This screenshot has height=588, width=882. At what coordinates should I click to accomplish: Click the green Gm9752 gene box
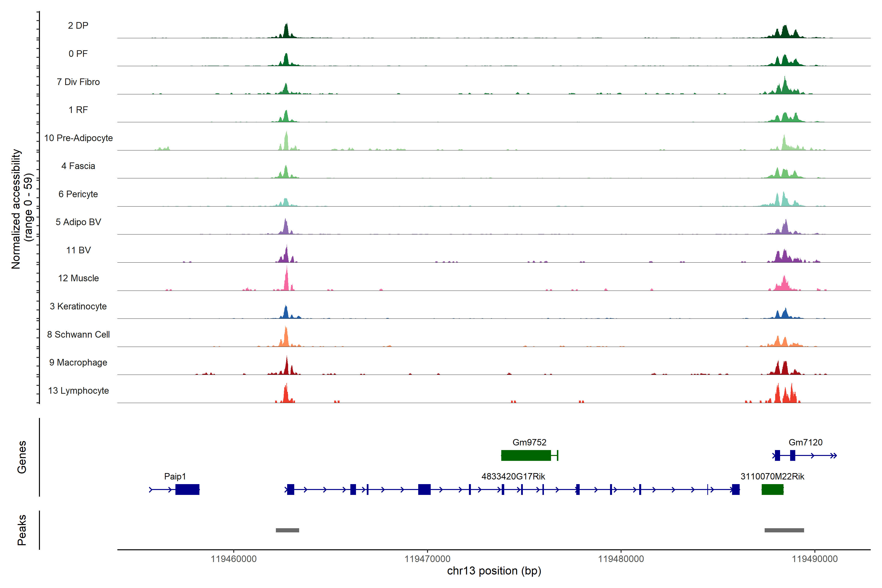pos(526,455)
